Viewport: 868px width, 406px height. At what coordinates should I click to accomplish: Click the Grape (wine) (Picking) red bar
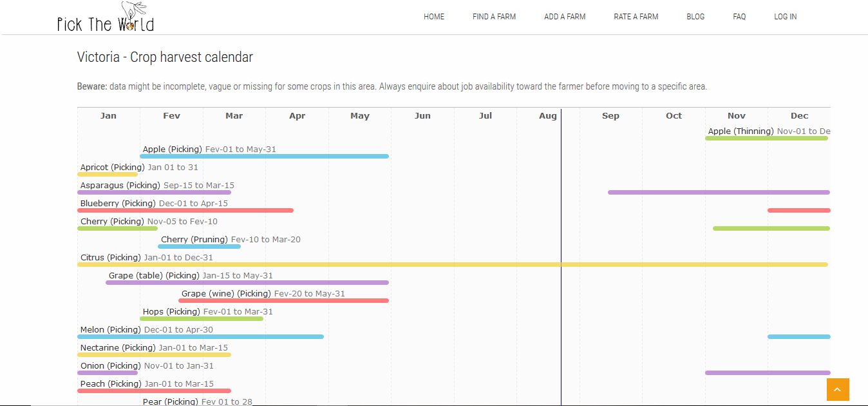pos(283,300)
